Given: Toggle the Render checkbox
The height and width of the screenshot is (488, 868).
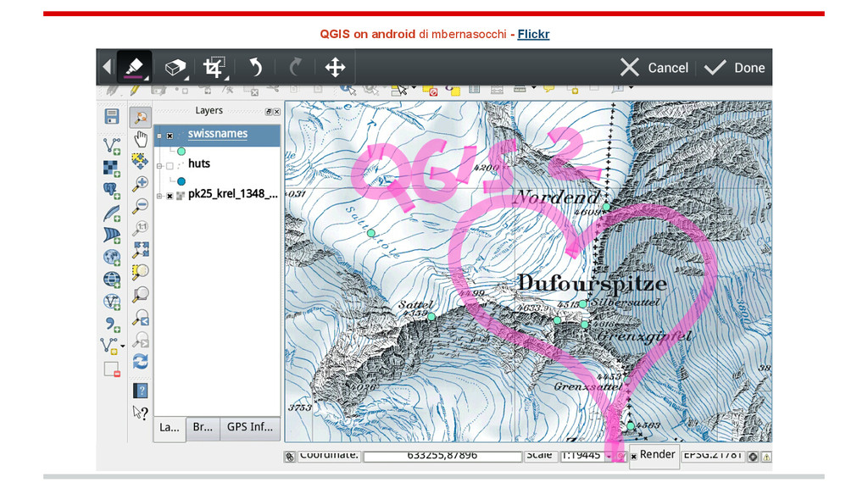Looking at the screenshot, I should (x=634, y=457).
